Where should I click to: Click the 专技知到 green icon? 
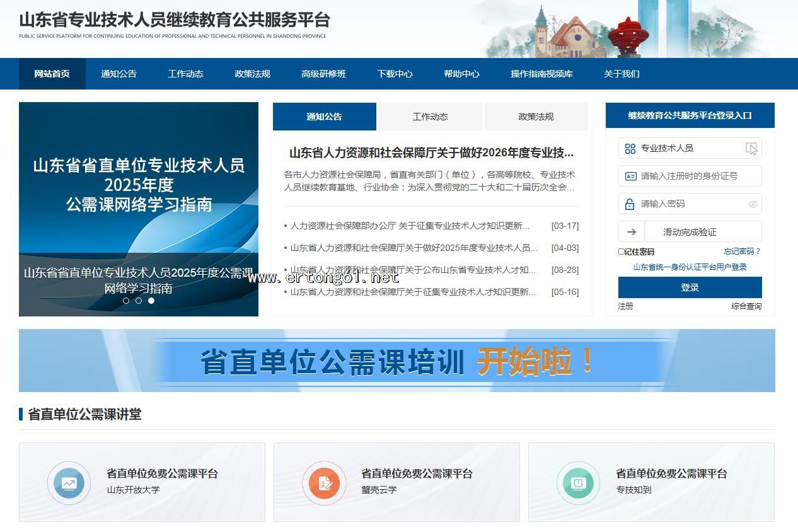click(578, 483)
